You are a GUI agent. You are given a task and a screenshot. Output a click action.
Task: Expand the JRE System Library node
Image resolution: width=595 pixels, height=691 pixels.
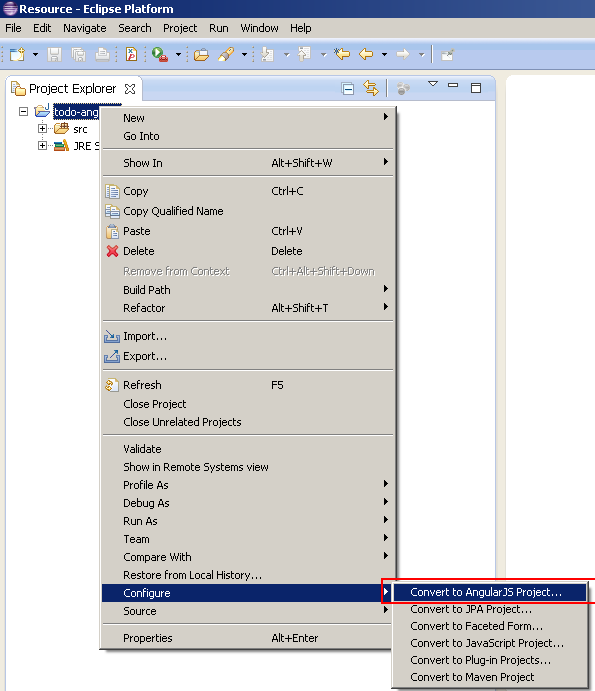(x=42, y=145)
